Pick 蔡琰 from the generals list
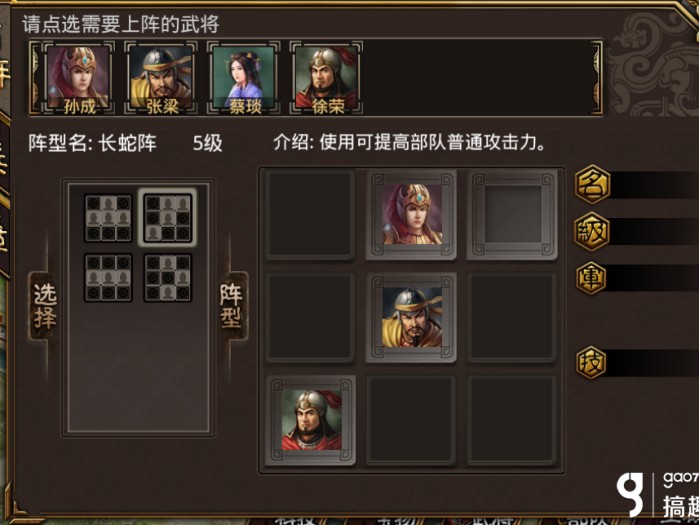Image resolution: width=699 pixels, height=525 pixels. tap(243, 78)
